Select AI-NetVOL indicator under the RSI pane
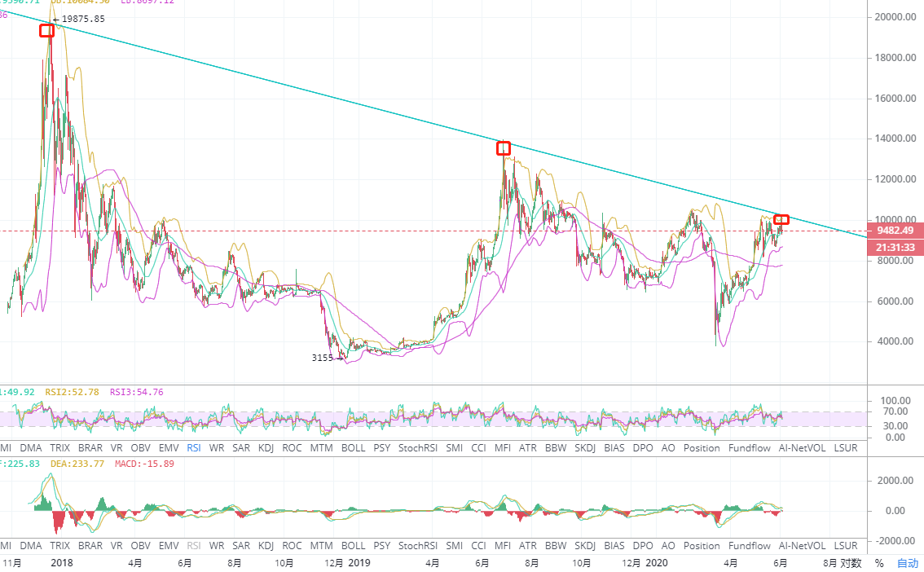The image size is (924, 572). point(802,447)
